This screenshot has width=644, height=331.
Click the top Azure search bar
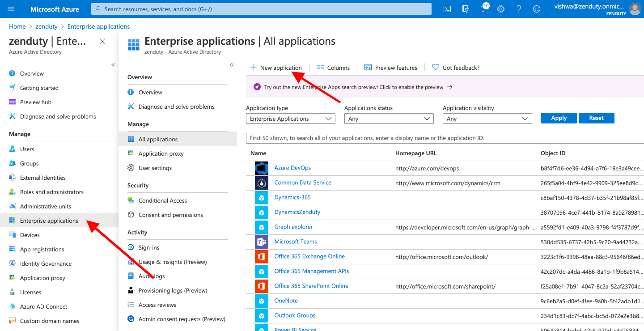coord(262,9)
